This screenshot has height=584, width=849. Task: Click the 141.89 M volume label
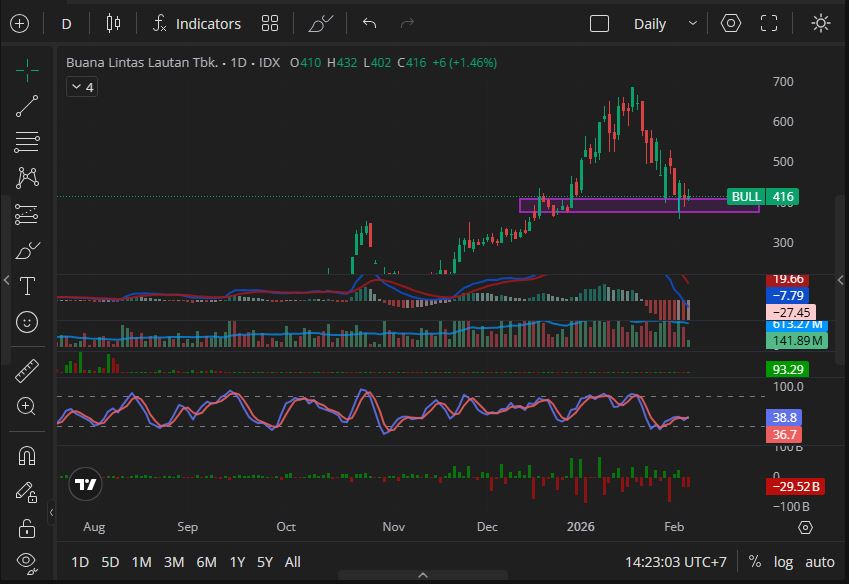pos(796,340)
